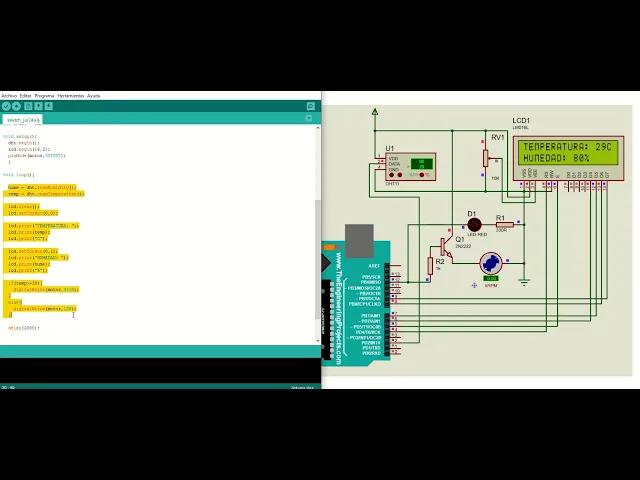Image resolution: width=640 pixels, height=480 pixels.
Task: Select the Q1 2N2222 transistor symbol
Action: 447,247
